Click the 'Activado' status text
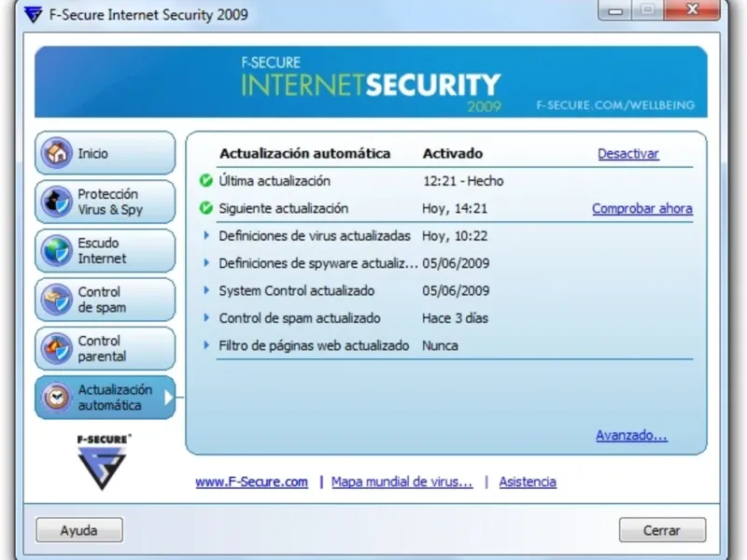The height and width of the screenshot is (560, 747). point(453,153)
